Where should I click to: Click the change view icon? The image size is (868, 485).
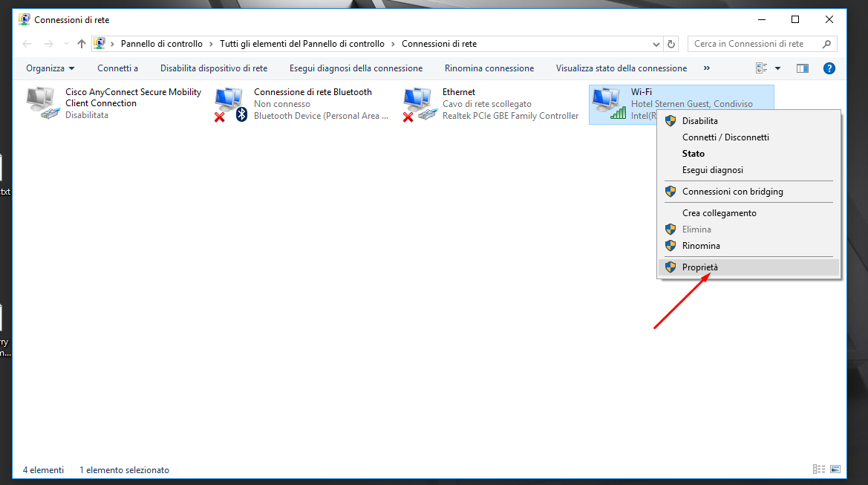point(762,68)
